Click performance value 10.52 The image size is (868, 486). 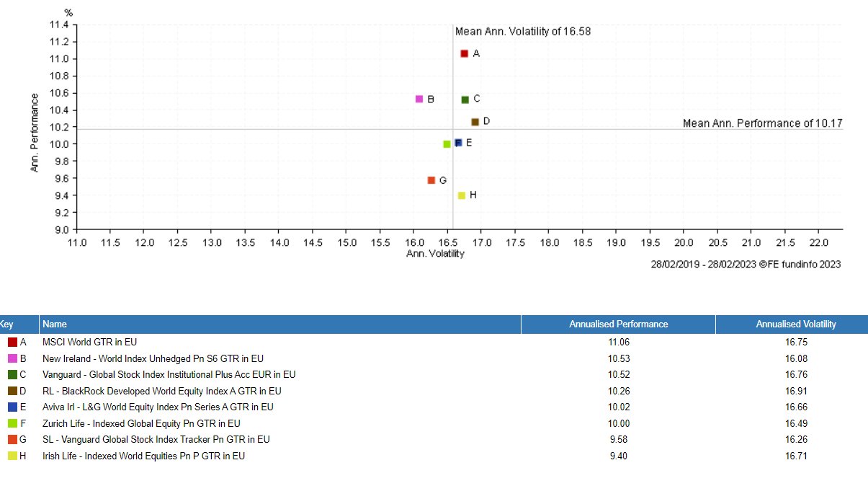(619, 375)
